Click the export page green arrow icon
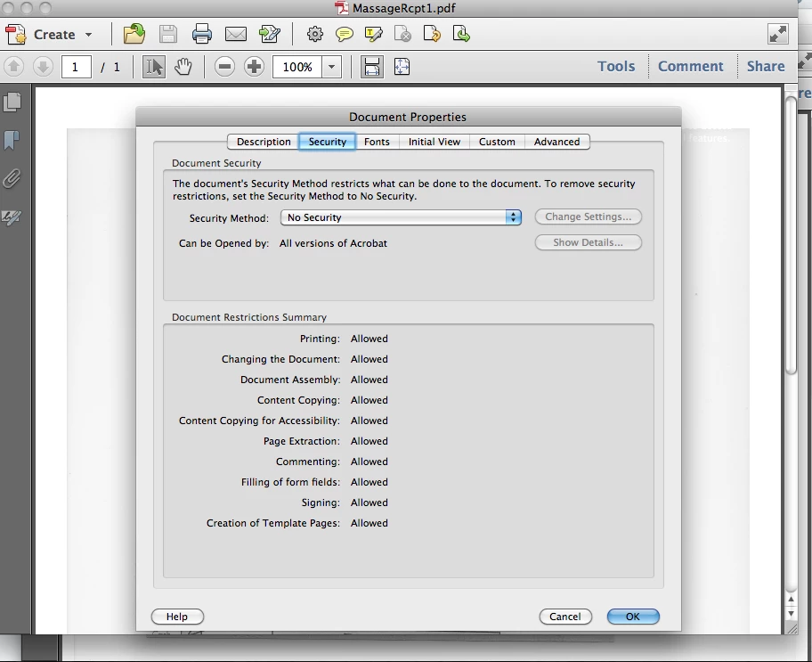The width and height of the screenshot is (812, 662). (461, 34)
